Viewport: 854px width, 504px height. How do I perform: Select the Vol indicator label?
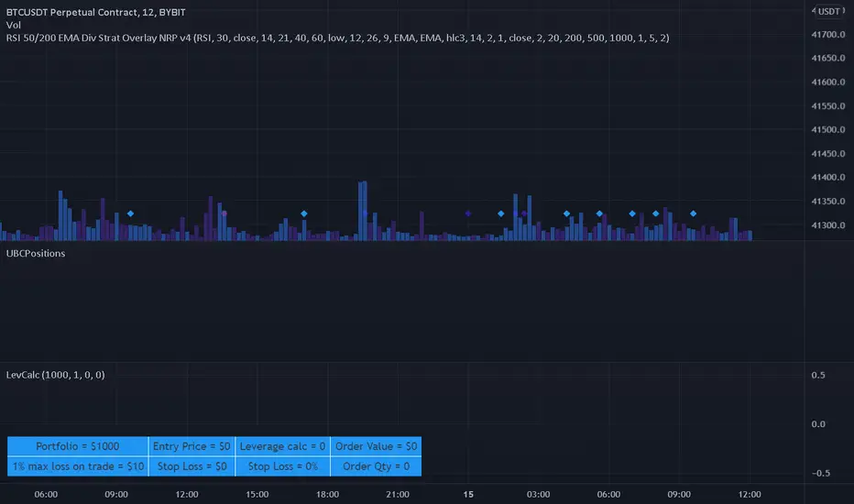13,25
